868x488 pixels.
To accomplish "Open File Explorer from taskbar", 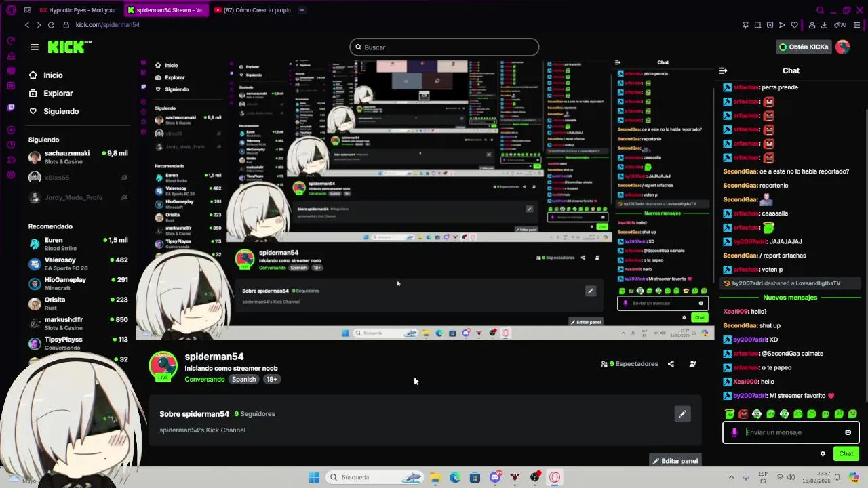I will click(x=435, y=477).
